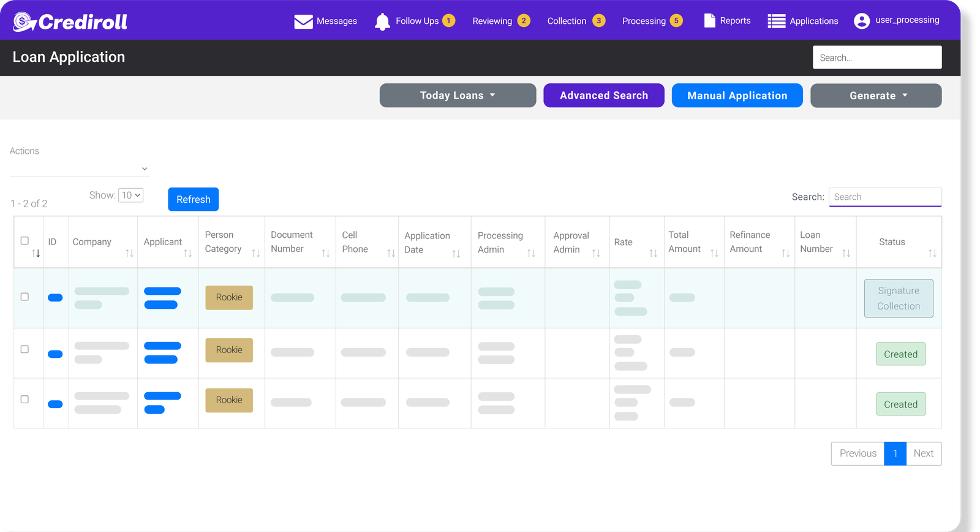Image resolution: width=980 pixels, height=532 pixels.
Task: Sort by Total Amount column arrows
Action: point(714,253)
